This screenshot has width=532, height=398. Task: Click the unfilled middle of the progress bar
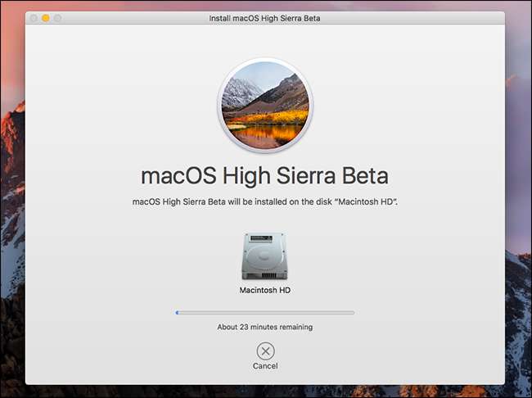point(265,312)
